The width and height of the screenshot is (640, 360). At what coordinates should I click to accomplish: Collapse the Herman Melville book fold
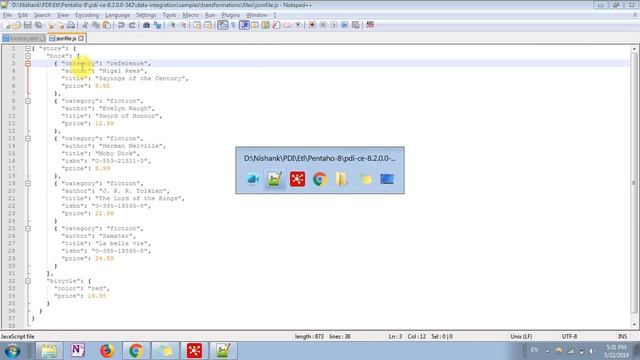pyautogui.click(x=28, y=139)
